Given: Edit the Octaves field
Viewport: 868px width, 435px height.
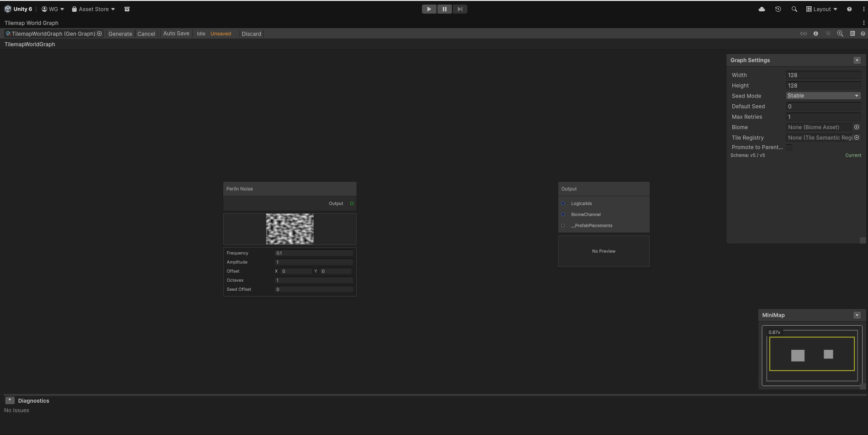Looking at the screenshot, I should 314,280.
